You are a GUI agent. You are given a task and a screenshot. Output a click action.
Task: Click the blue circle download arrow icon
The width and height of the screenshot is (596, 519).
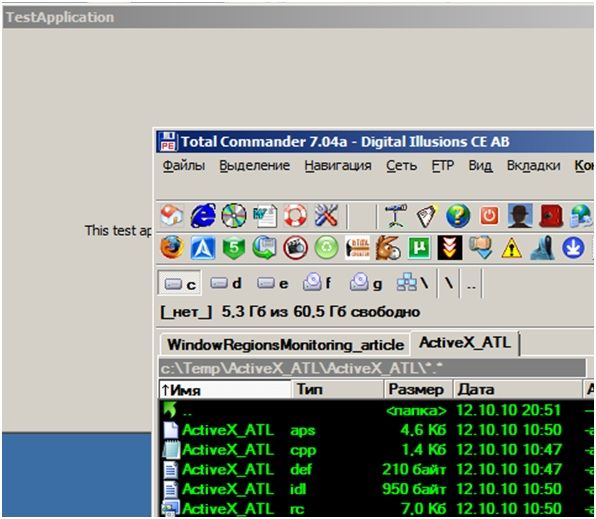(x=573, y=248)
